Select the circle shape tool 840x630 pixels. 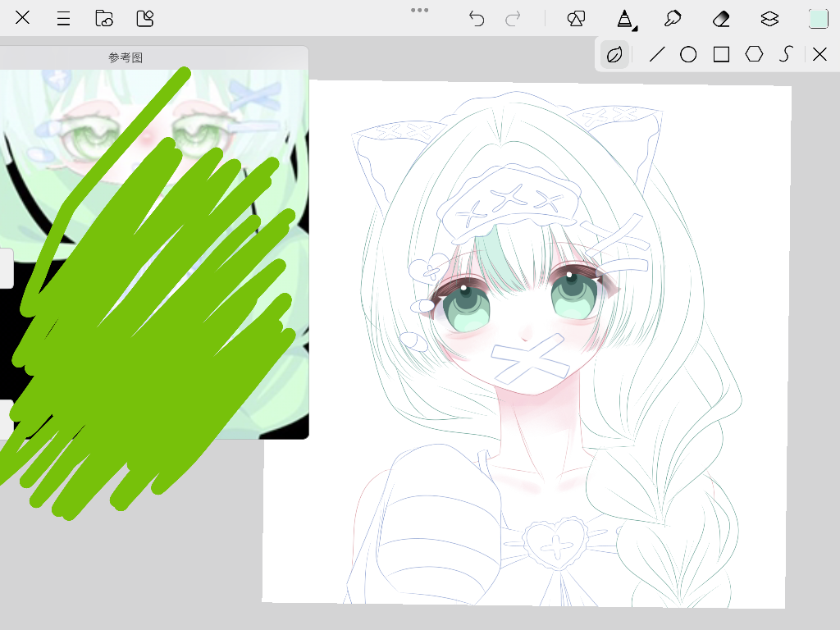[x=688, y=55]
